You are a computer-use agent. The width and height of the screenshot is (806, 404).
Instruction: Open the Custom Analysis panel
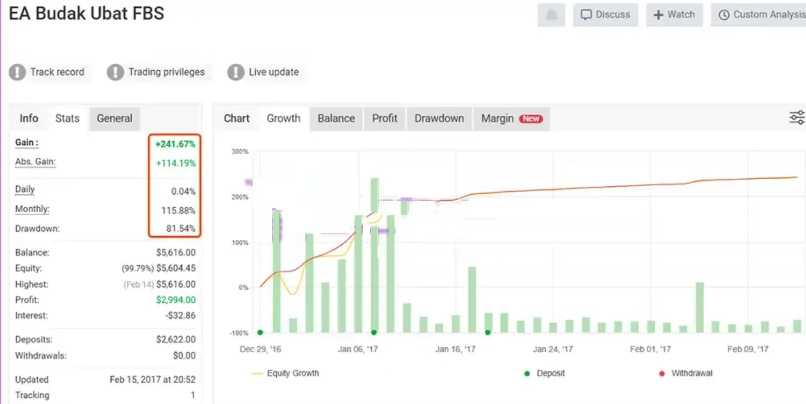pos(758,15)
